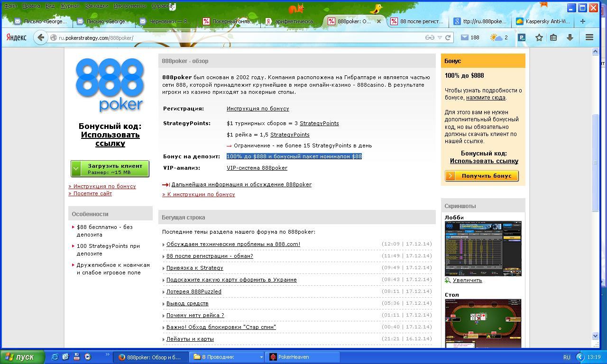
Task: Click the Получить бонус yellow button
Action: (482, 176)
